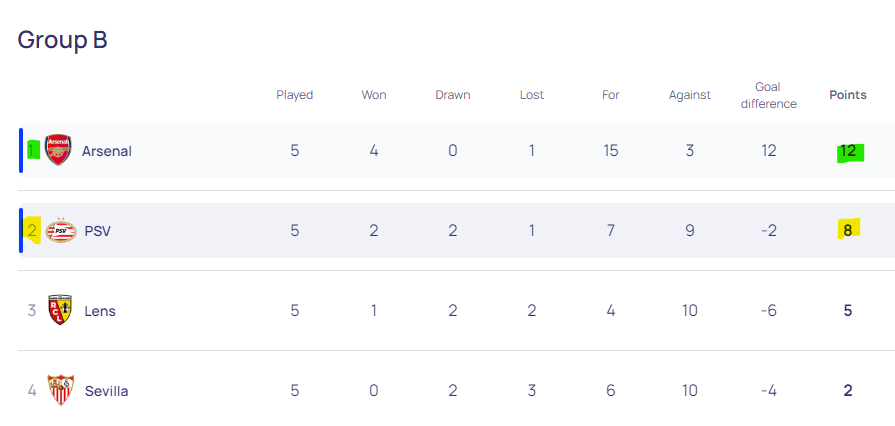This screenshot has width=895, height=426.
Task: Click the Group B heading
Action: [62, 40]
